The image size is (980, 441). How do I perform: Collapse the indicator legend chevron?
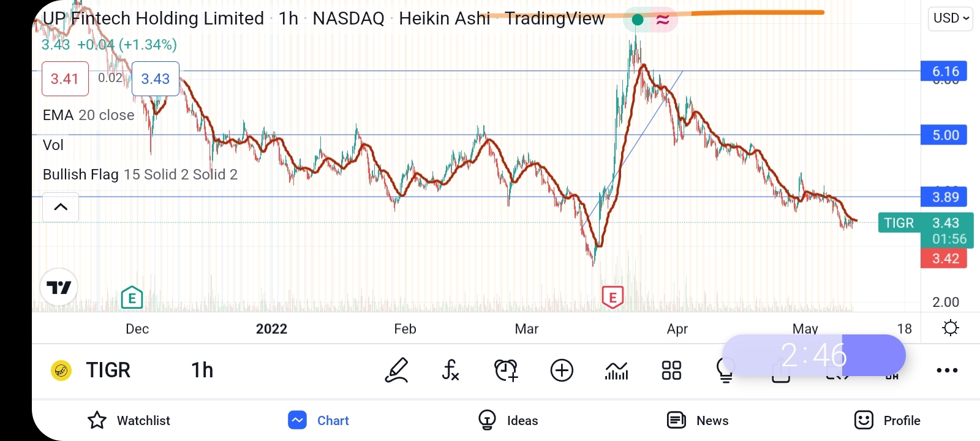click(x=61, y=207)
